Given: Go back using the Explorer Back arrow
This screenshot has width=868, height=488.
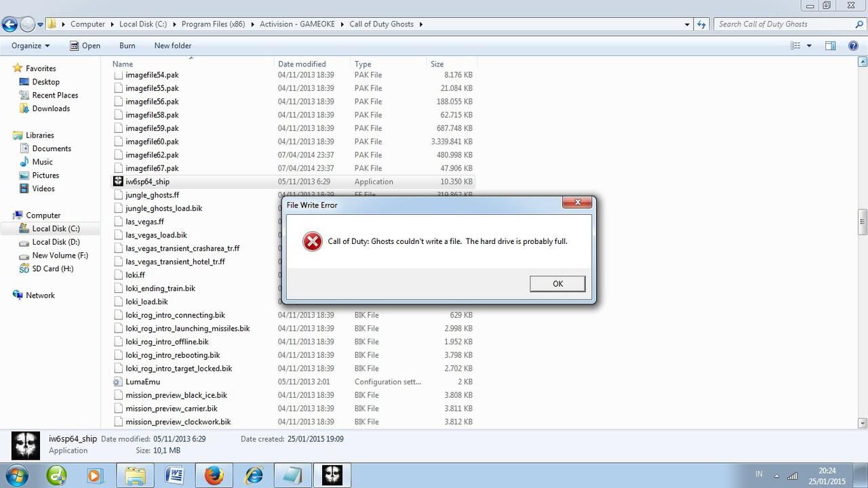Looking at the screenshot, I should pos(9,24).
